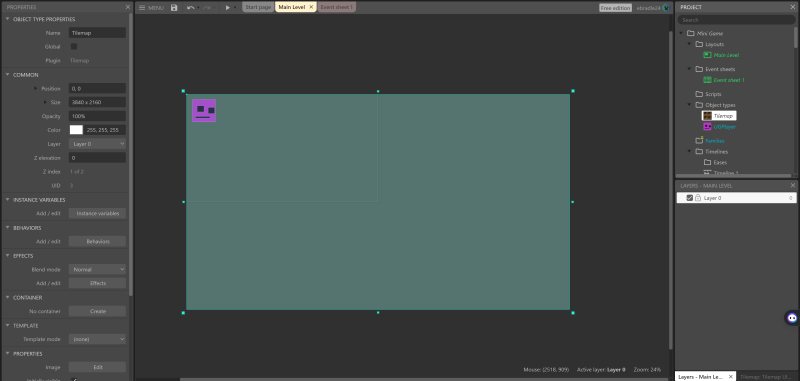This screenshot has height=381, width=800.
Task: Click the save project icon
Action: (174, 8)
